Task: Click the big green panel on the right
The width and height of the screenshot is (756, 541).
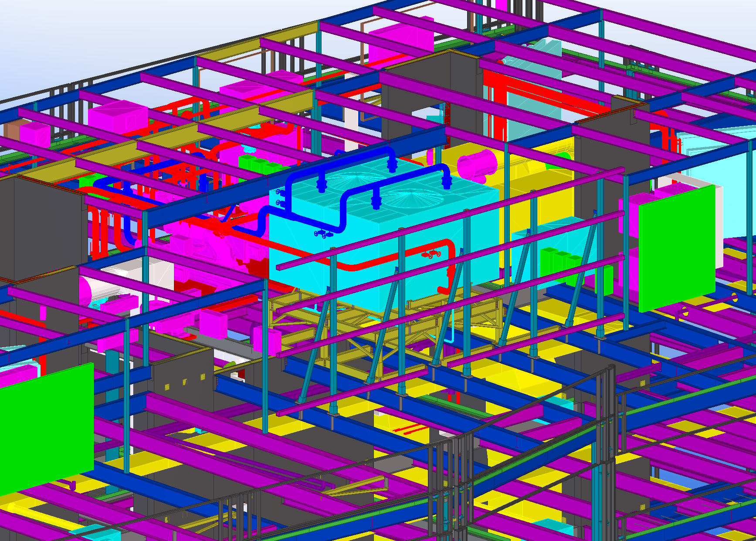Action: pos(676,248)
